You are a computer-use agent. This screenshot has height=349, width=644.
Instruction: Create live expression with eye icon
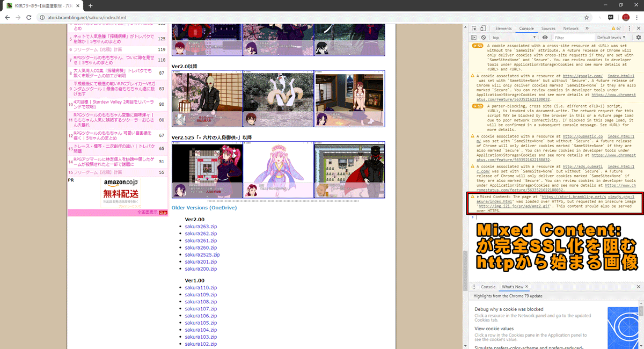pos(545,38)
